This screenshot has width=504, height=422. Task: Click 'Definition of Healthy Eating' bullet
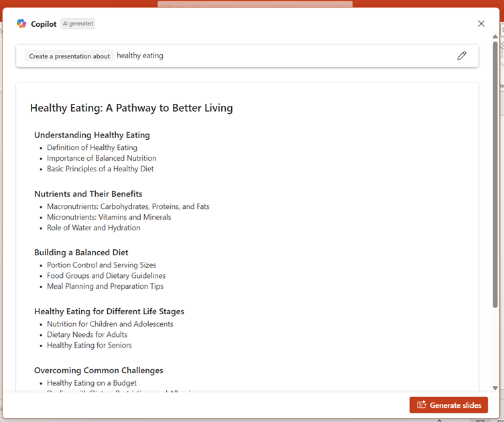(x=92, y=147)
